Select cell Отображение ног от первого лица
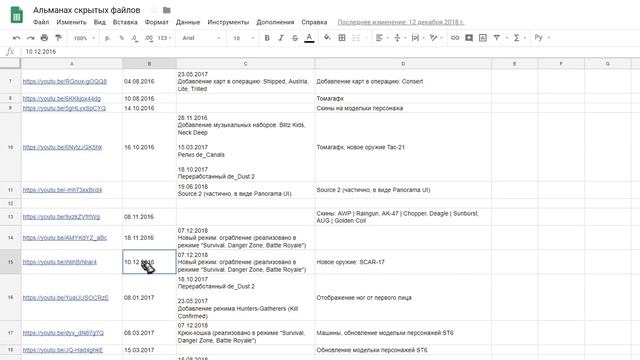Image resolution: width=640 pixels, height=360 pixels. (403, 298)
